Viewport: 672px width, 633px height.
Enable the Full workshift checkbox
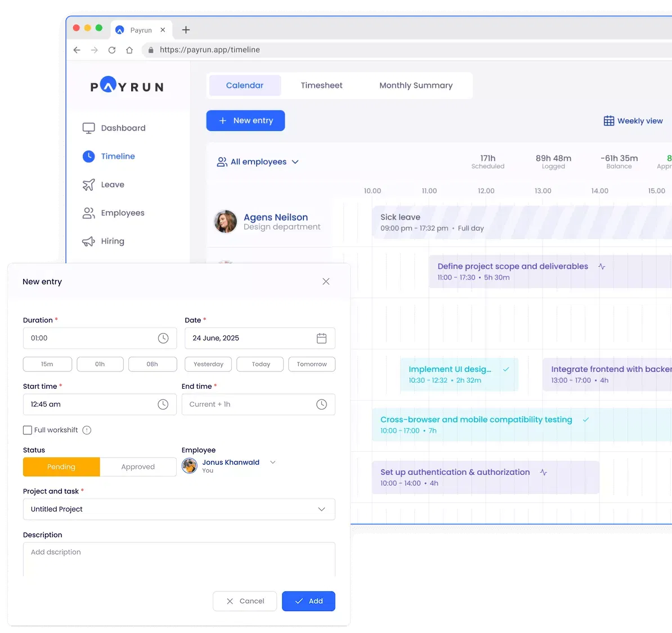coord(28,430)
